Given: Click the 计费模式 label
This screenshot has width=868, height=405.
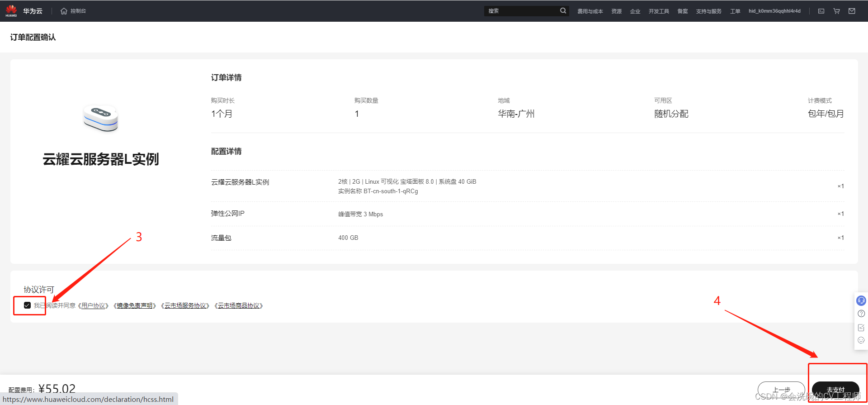Looking at the screenshot, I should point(820,100).
